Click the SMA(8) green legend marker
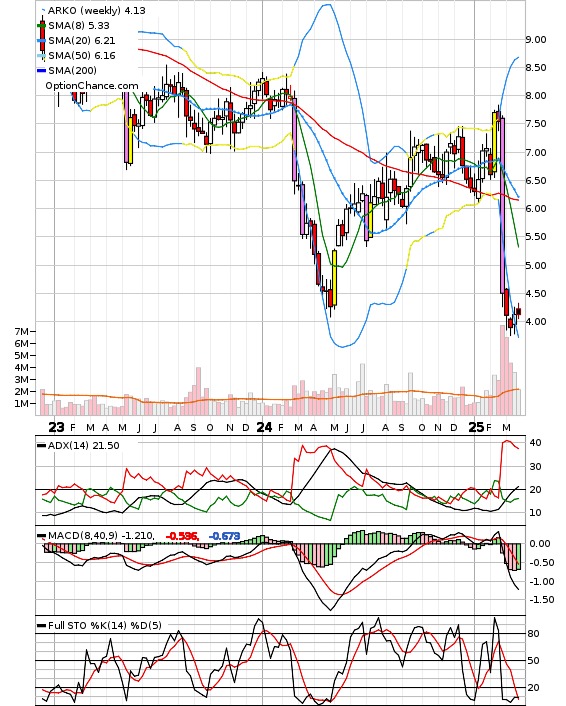Image resolution: width=566 pixels, height=706 pixels. (x=41, y=26)
